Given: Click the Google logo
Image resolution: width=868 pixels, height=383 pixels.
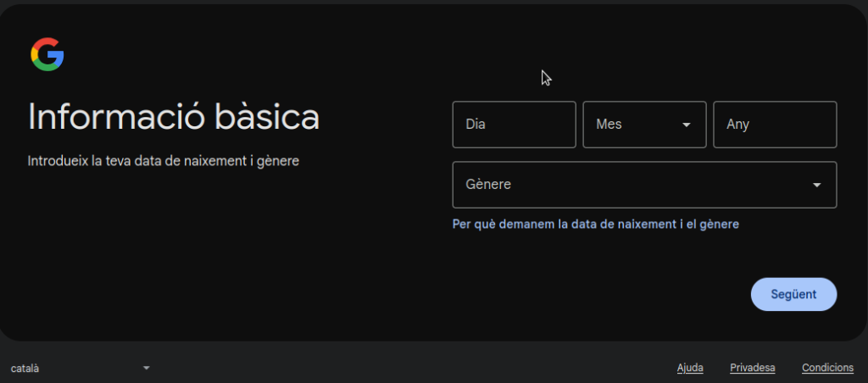Looking at the screenshot, I should click(x=47, y=55).
